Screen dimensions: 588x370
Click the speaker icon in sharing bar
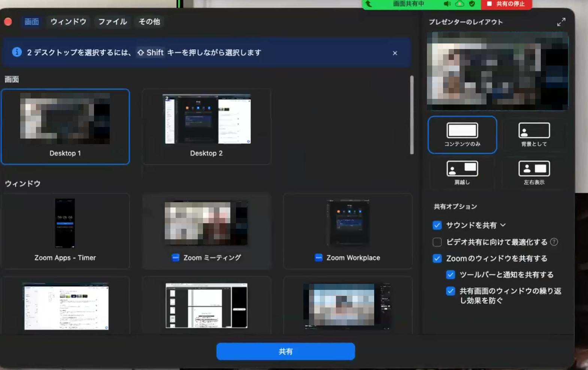pos(447,4)
